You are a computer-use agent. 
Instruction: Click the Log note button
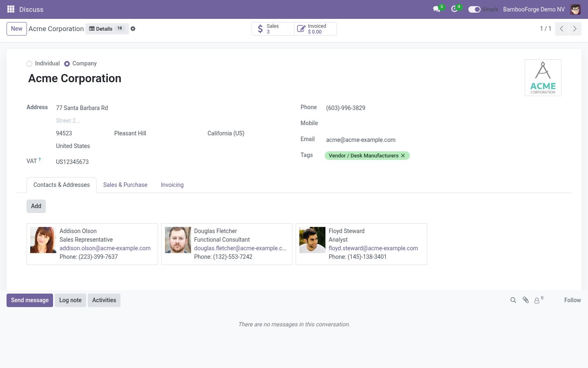[x=70, y=300]
